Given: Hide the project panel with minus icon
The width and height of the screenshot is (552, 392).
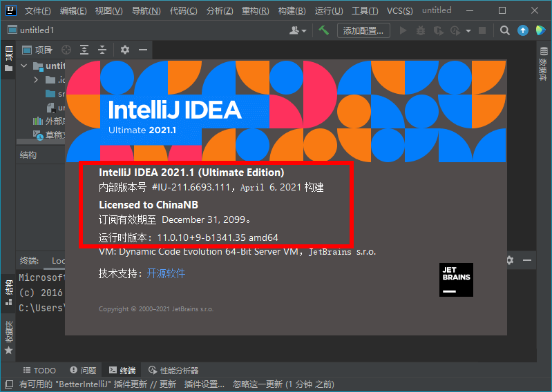Looking at the screenshot, I should click(143, 50).
